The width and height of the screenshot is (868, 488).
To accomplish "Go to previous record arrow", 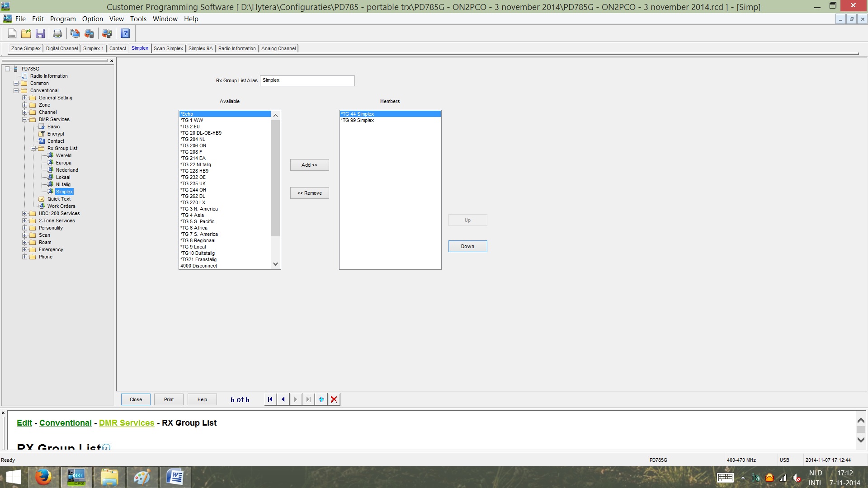I will (x=283, y=399).
